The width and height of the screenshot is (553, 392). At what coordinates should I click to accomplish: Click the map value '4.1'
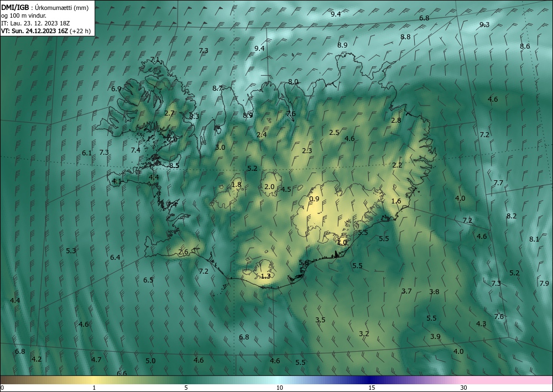click(117, 181)
